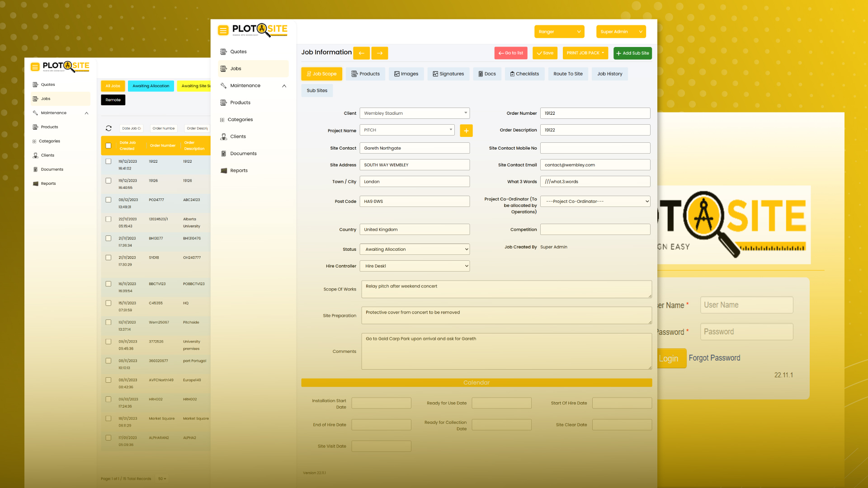Click the green Add Sub Site button
The image size is (868, 488).
(x=632, y=53)
